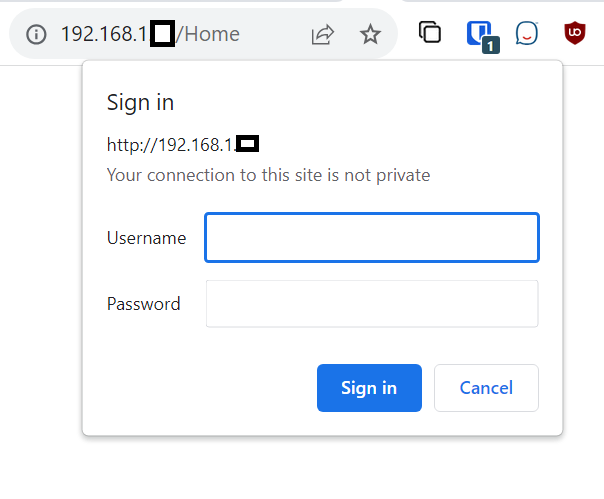Focus the Username input field
The height and width of the screenshot is (499, 604).
(x=372, y=238)
